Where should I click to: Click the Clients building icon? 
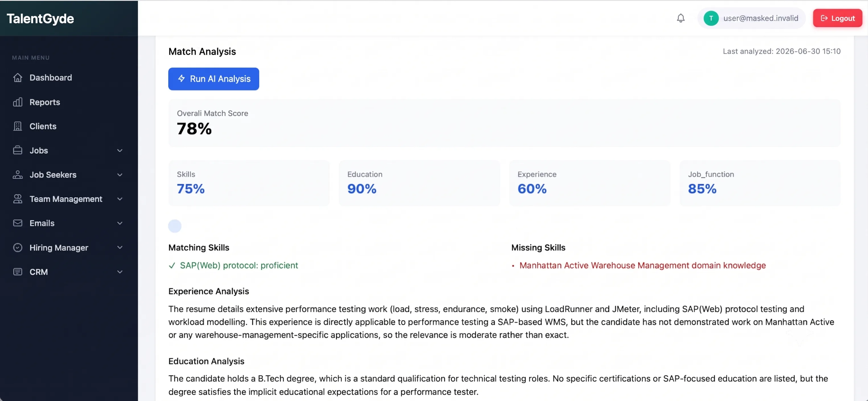(x=18, y=126)
